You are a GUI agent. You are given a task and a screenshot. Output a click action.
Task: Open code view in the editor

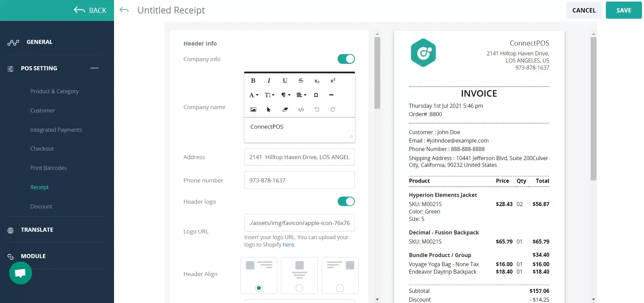click(x=301, y=109)
